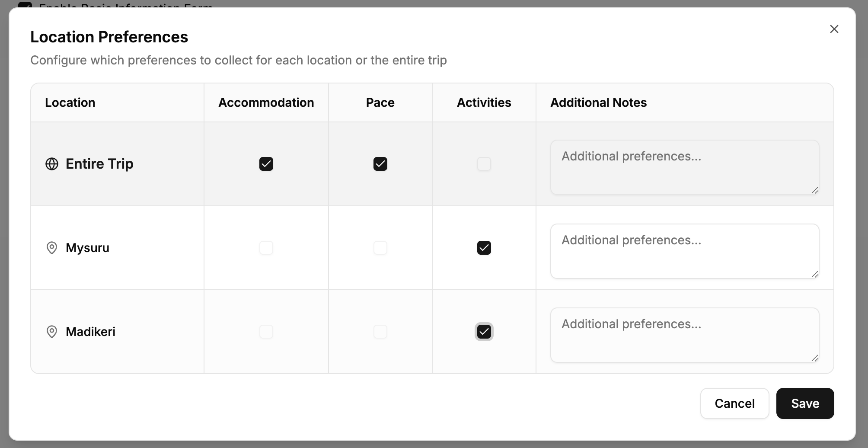Screen dimensions: 868x448
Task: Enable Accommodation for Madikeri
Action: (x=266, y=332)
